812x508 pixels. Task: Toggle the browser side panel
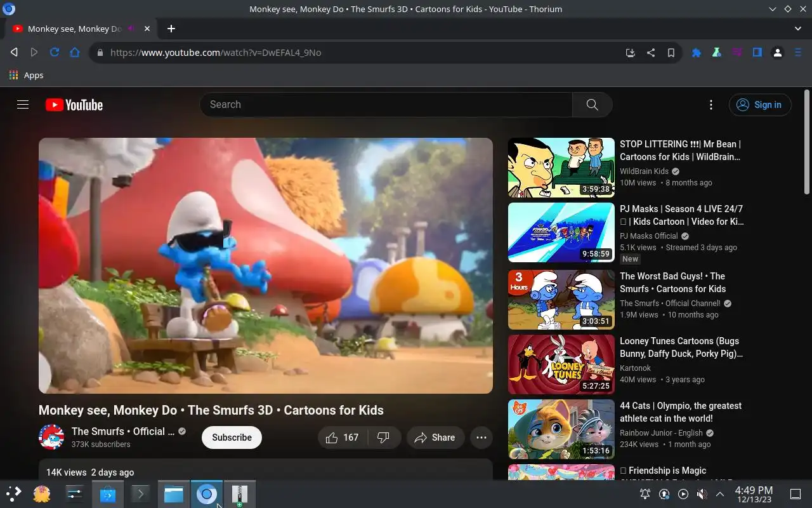point(757,53)
